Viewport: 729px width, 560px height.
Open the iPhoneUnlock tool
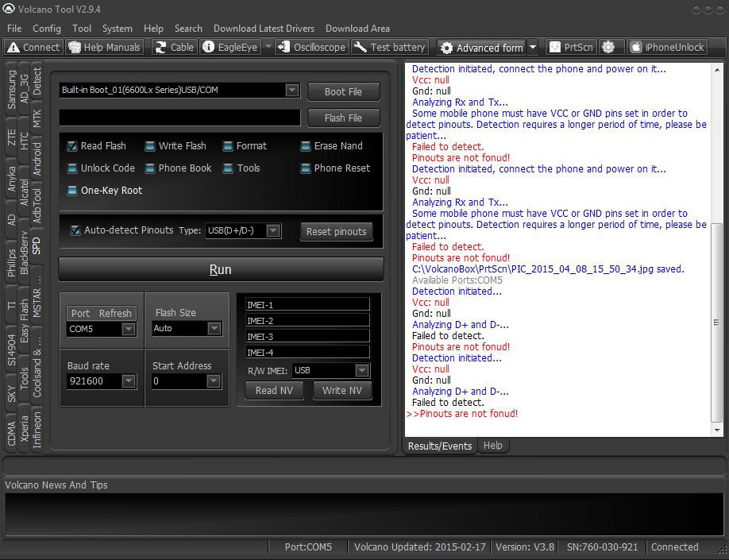point(668,48)
